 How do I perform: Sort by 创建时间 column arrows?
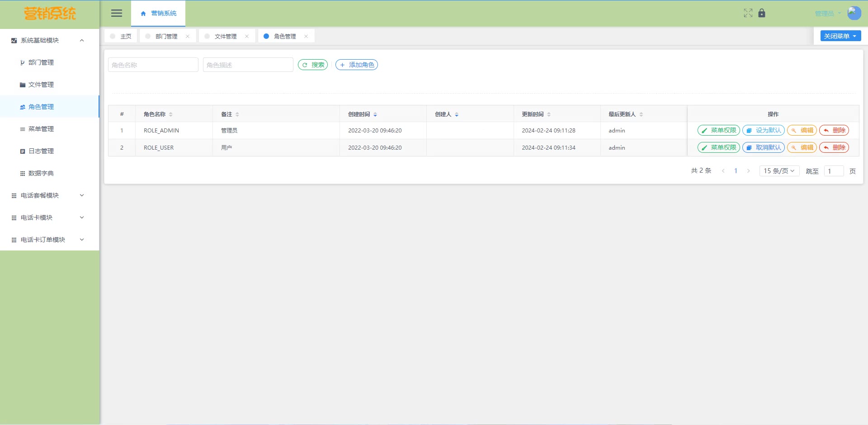click(375, 114)
